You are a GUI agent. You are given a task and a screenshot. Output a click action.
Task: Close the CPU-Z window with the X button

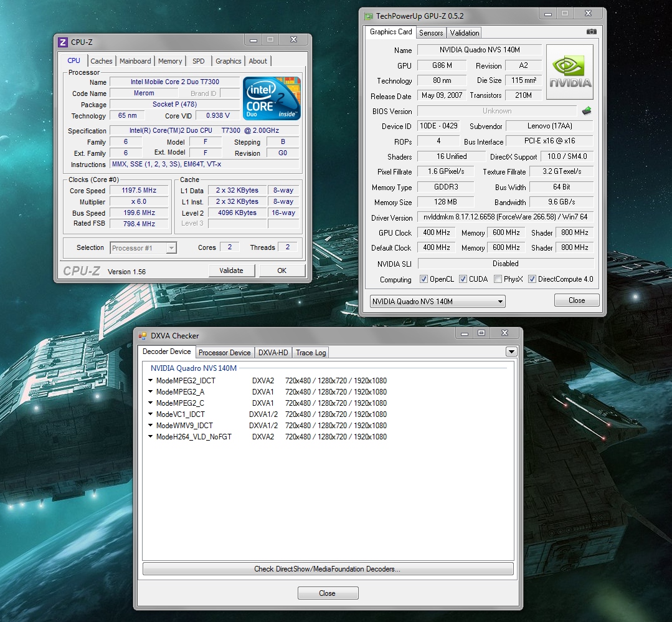pos(293,39)
